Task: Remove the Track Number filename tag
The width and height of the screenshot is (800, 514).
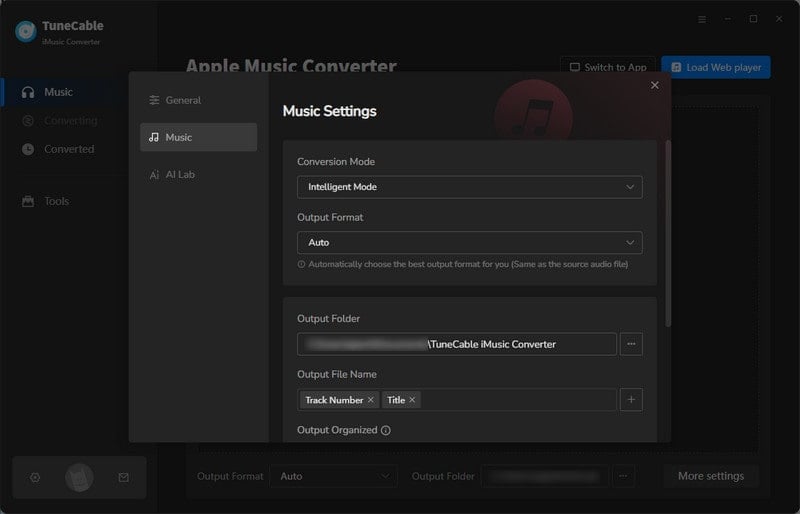Action: [x=371, y=400]
